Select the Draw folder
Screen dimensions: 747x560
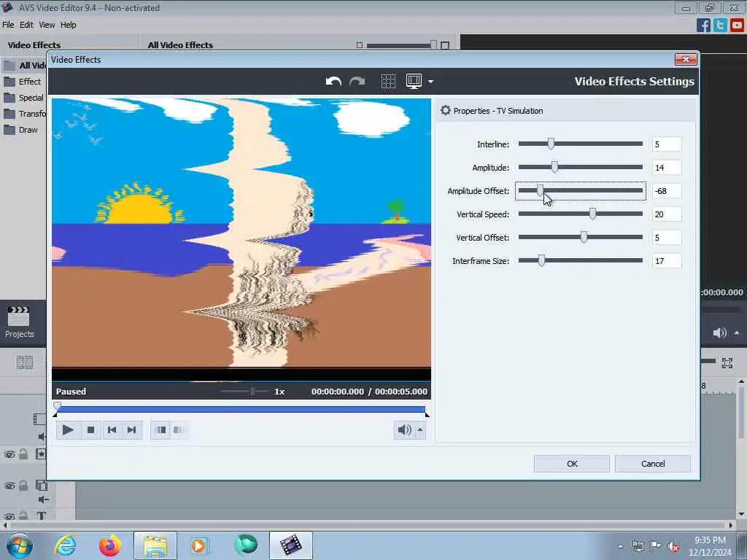coord(21,130)
